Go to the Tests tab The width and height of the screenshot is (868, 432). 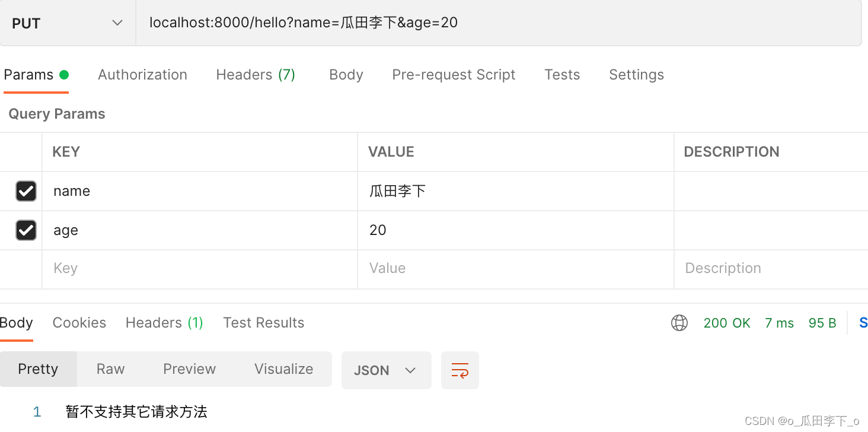(x=562, y=75)
